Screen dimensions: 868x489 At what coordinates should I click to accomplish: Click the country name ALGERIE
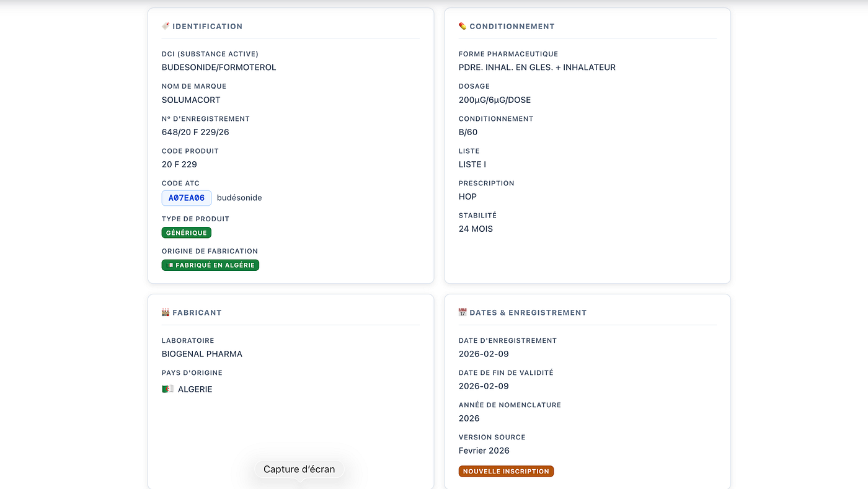click(195, 389)
